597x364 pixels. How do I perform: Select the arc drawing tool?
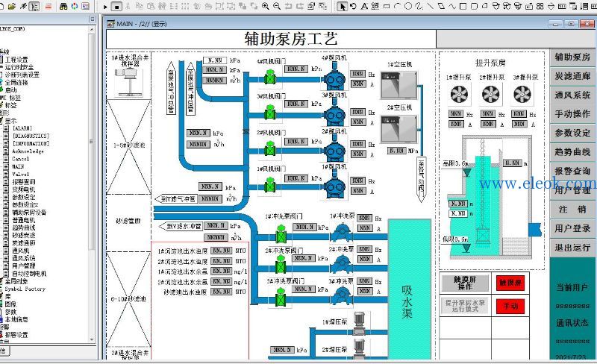397,6
